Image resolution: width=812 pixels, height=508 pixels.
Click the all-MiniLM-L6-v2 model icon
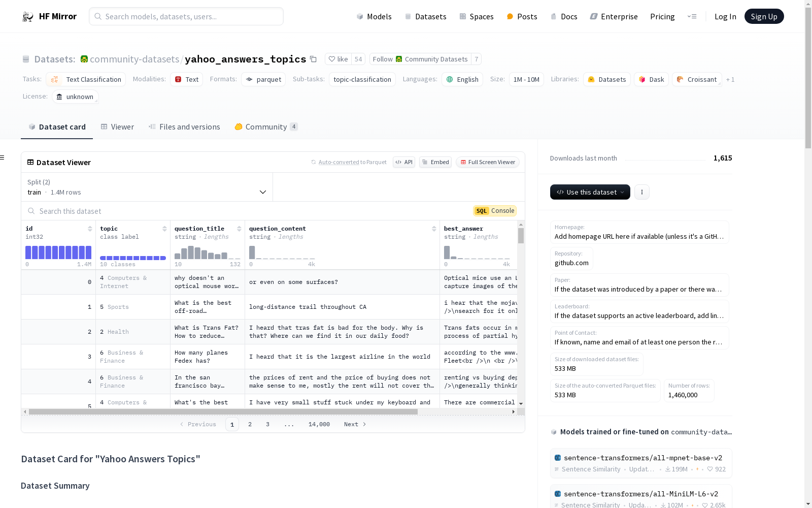point(558,494)
